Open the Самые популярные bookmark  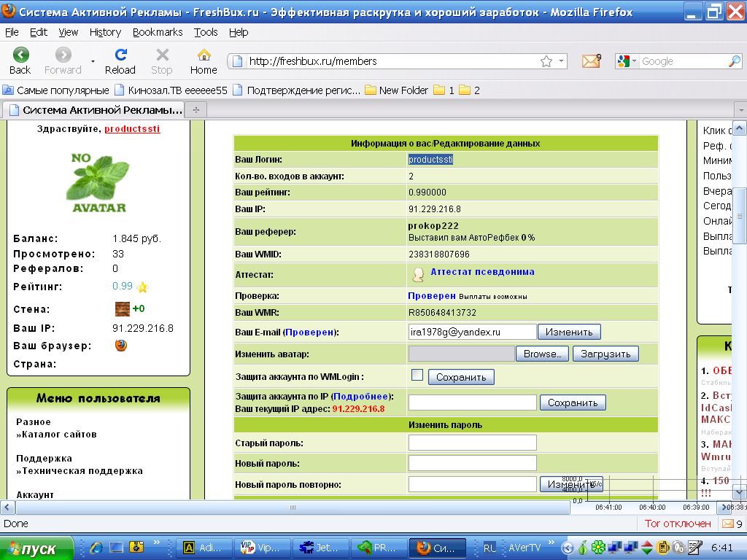pos(55,90)
